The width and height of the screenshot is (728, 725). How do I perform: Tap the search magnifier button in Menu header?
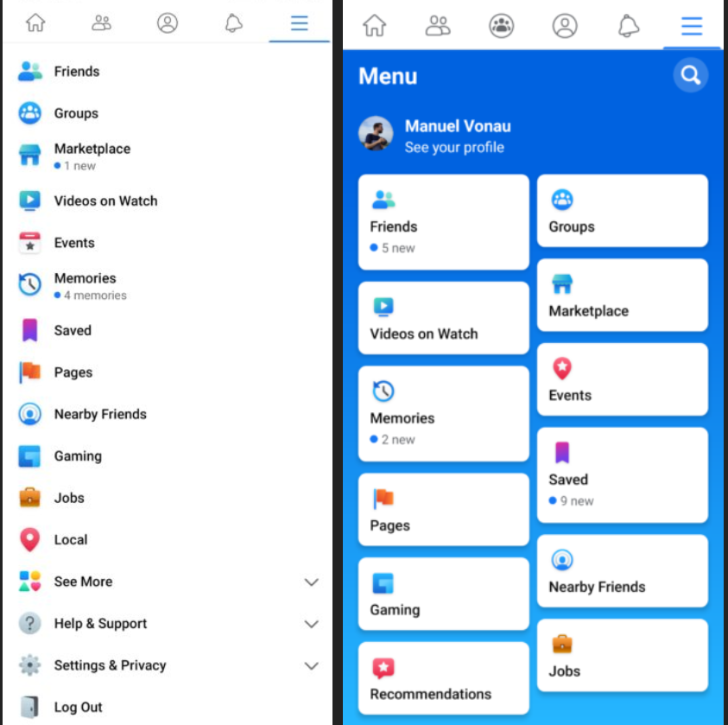[x=690, y=75]
